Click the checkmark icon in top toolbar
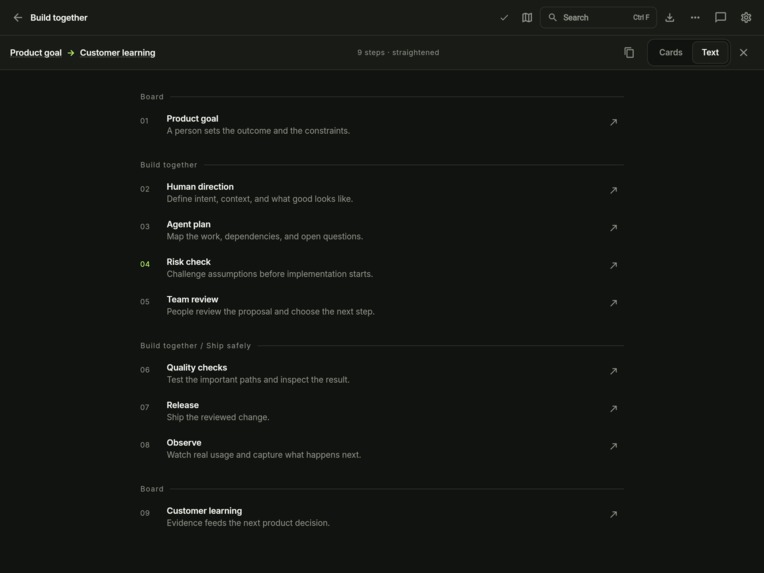This screenshot has height=573, width=764. click(504, 18)
